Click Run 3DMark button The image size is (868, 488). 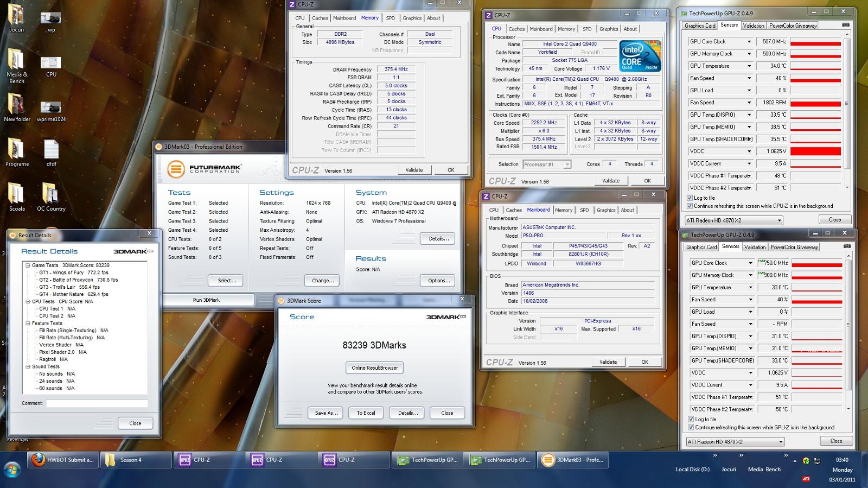(x=207, y=300)
